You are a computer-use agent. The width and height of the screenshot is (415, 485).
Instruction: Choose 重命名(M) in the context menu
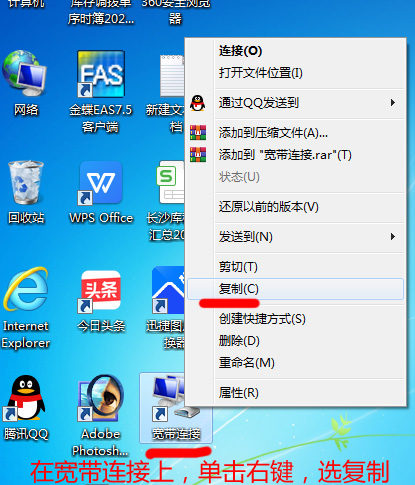[295, 363]
